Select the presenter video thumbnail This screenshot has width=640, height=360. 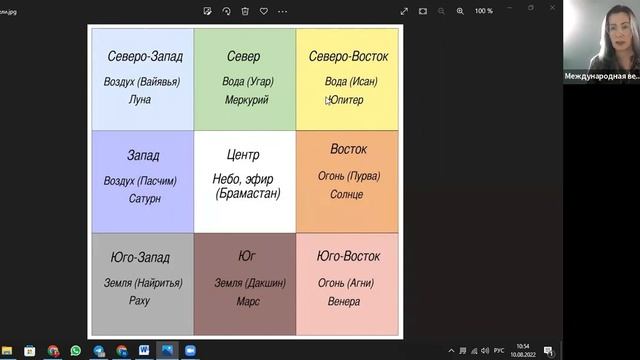click(x=601, y=42)
